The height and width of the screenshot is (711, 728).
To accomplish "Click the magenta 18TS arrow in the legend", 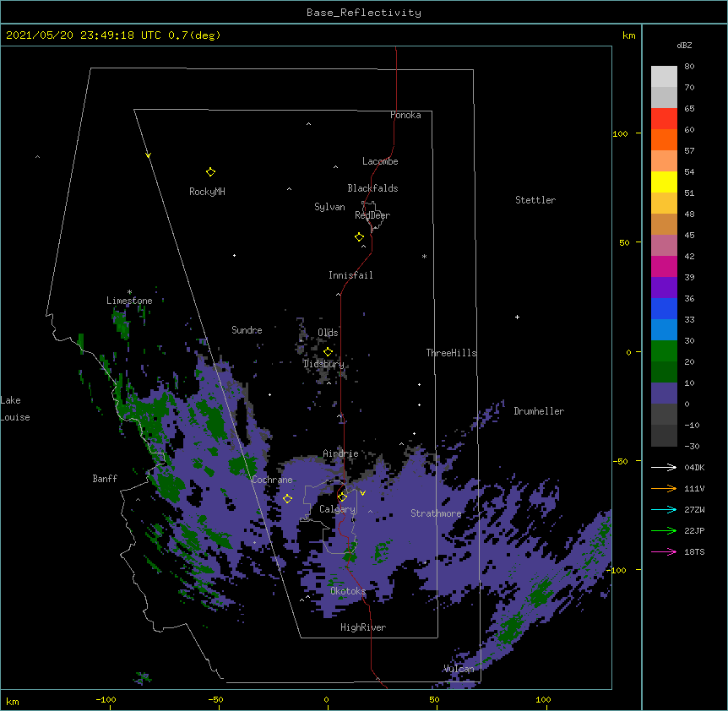I will pyautogui.click(x=664, y=551).
